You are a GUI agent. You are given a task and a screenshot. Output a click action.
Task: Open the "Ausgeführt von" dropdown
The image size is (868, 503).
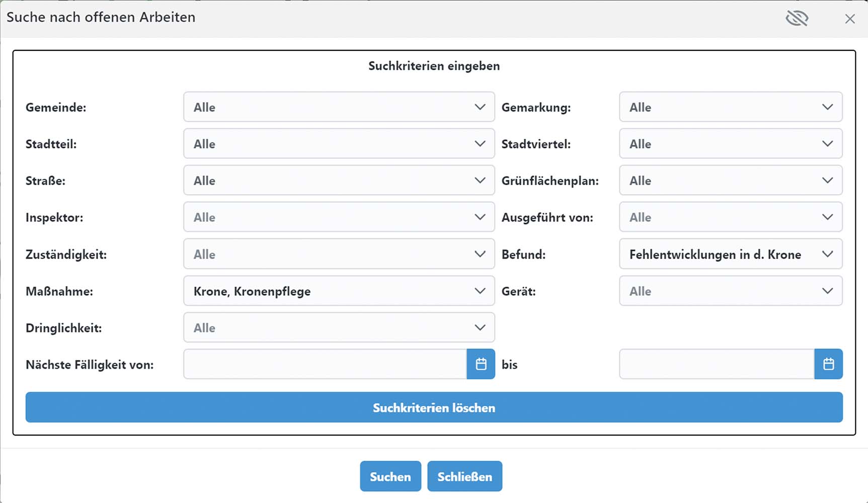click(x=730, y=217)
